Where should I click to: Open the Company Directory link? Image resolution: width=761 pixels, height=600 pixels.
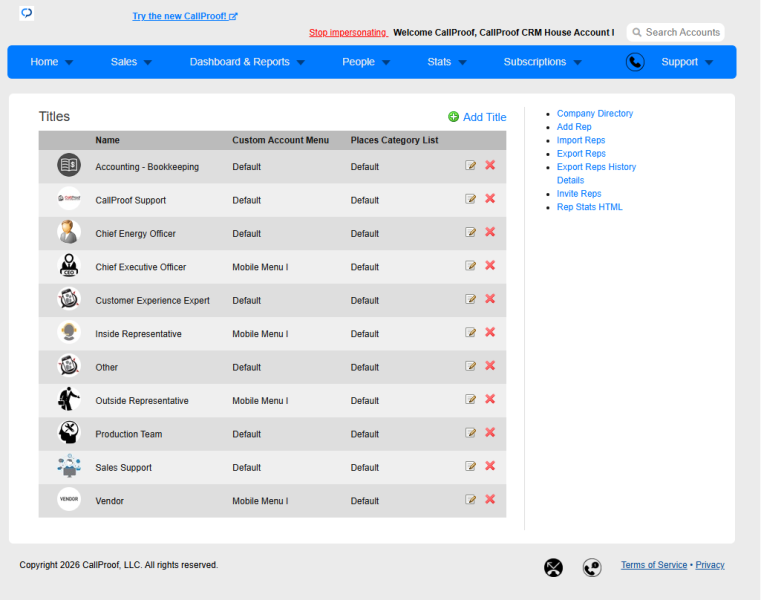click(595, 113)
